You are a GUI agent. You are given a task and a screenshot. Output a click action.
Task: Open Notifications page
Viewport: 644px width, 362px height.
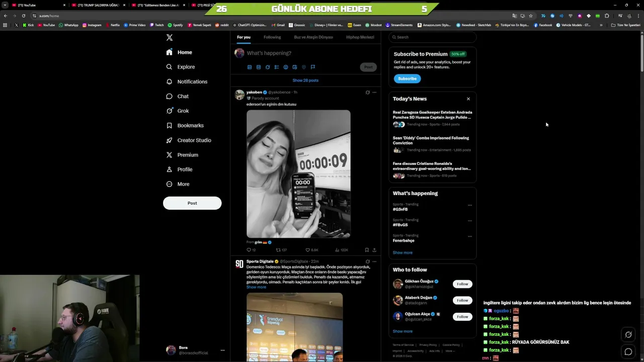187,81
